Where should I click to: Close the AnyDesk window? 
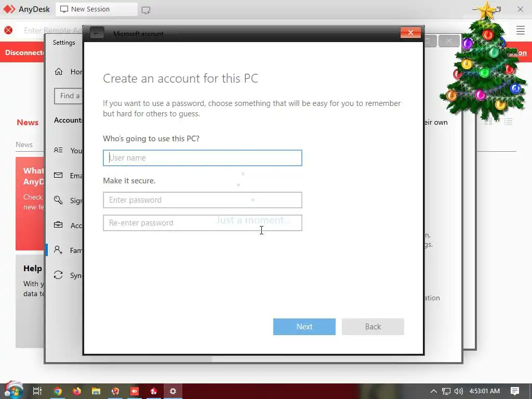tap(520, 9)
